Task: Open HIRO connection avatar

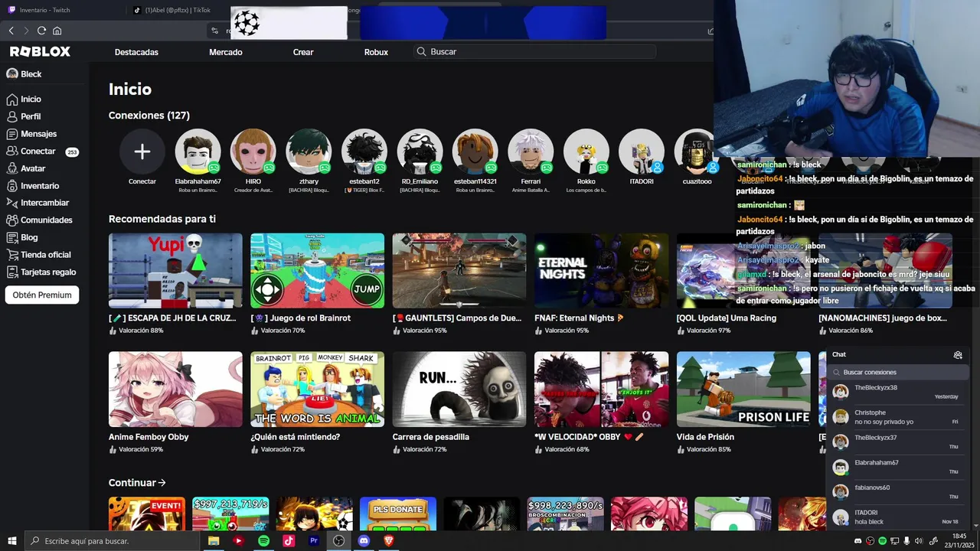Action: [253, 152]
